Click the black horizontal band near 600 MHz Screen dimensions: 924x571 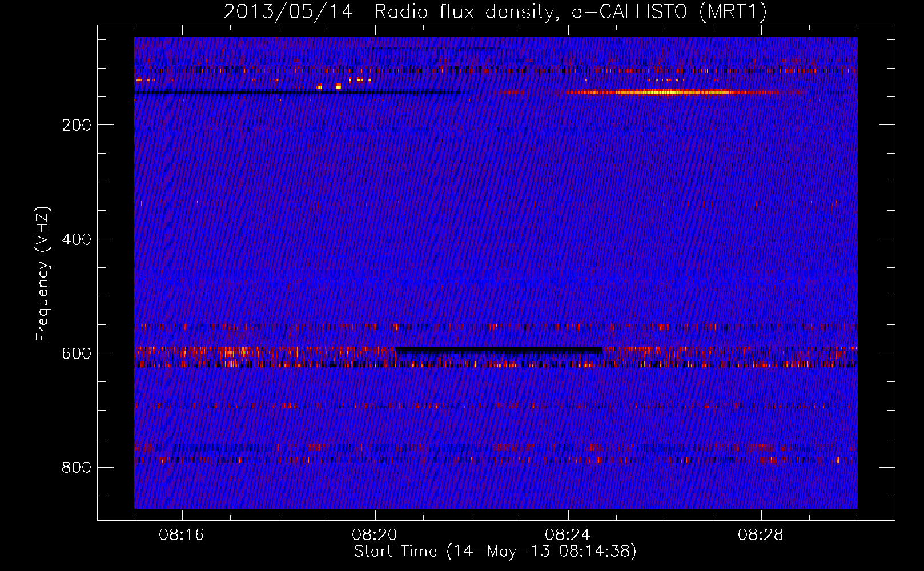(x=499, y=350)
